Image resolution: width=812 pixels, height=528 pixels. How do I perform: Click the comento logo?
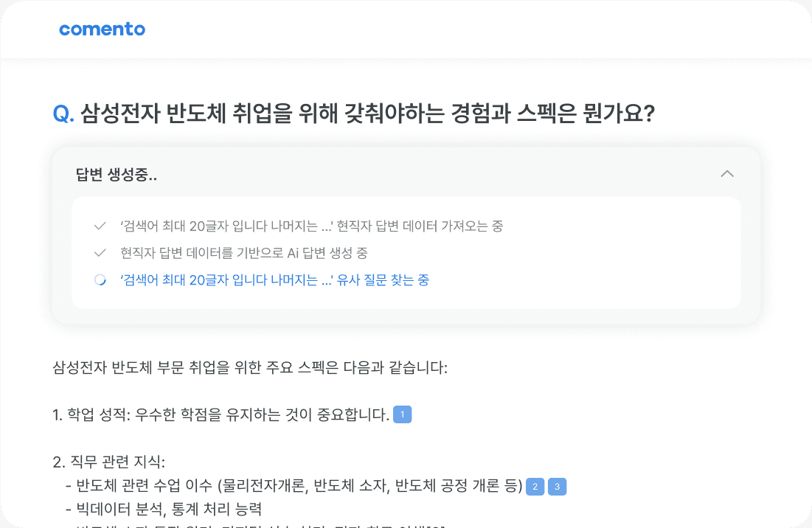click(102, 29)
